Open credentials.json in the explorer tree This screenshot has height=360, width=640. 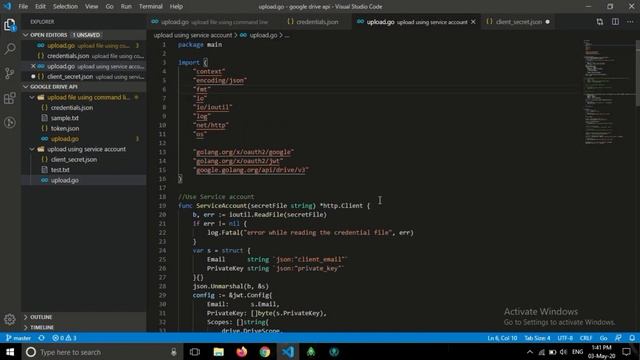click(x=84, y=107)
